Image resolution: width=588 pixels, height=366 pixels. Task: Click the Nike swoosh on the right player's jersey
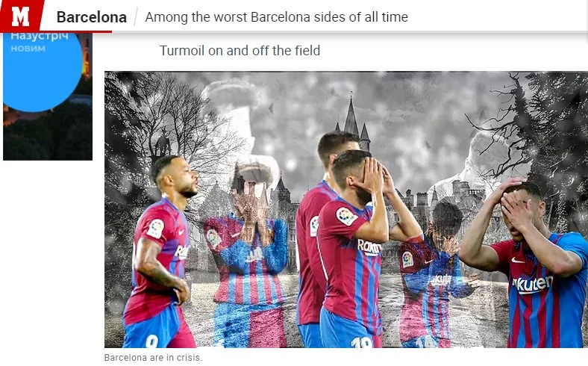click(x=518, y=260)
